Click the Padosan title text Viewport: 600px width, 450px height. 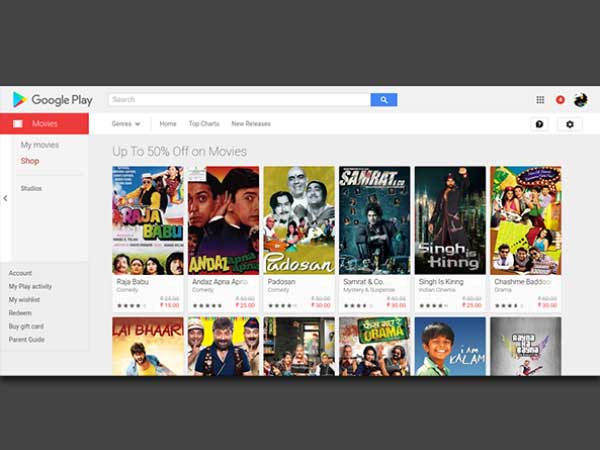282,282
